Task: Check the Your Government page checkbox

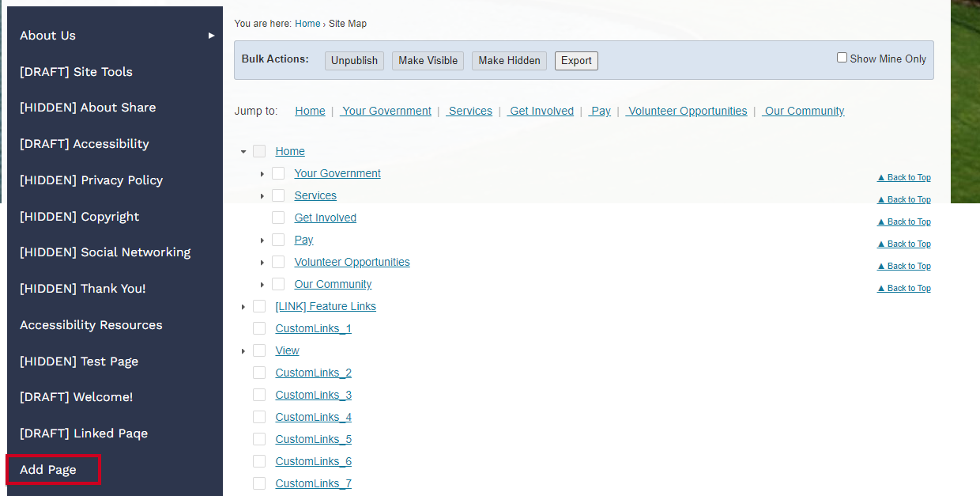Action: [x=278, y=173]
